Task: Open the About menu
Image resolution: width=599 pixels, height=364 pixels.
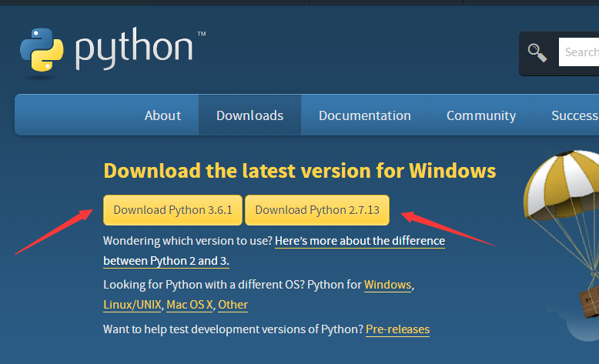Action: coord(162,115)
